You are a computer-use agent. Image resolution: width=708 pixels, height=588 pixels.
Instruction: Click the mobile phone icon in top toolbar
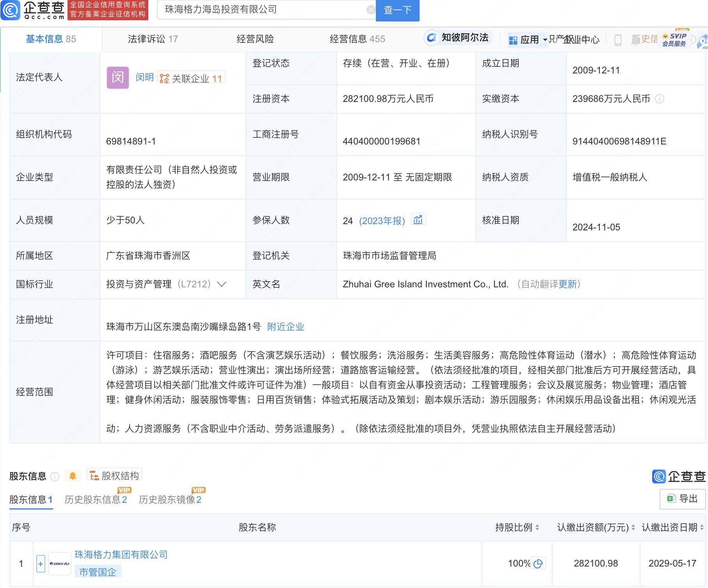[x=618, y=39]
